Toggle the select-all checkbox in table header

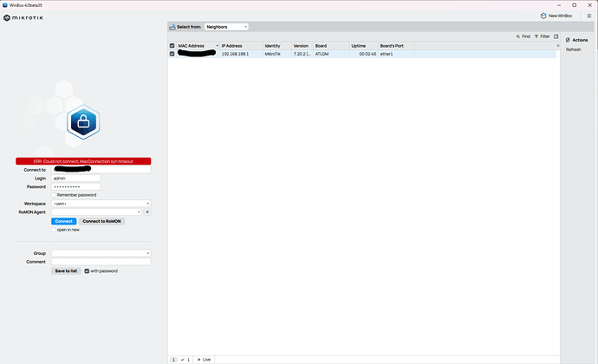coord(172,46)
